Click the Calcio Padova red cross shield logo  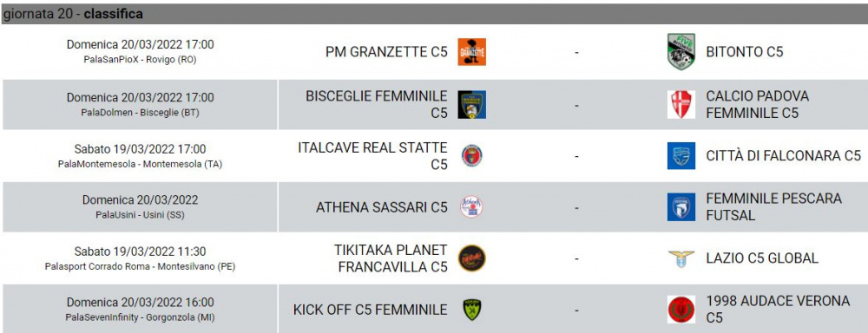click(681, 105)
